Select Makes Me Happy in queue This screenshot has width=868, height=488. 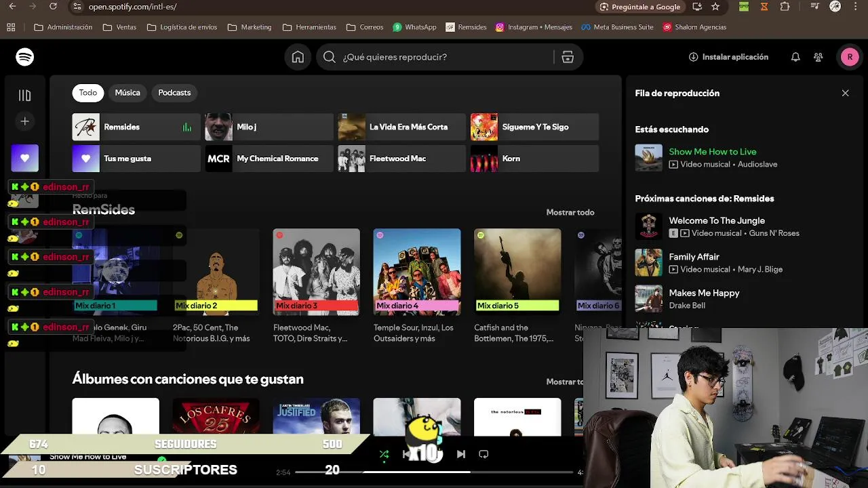pos(704,293)
